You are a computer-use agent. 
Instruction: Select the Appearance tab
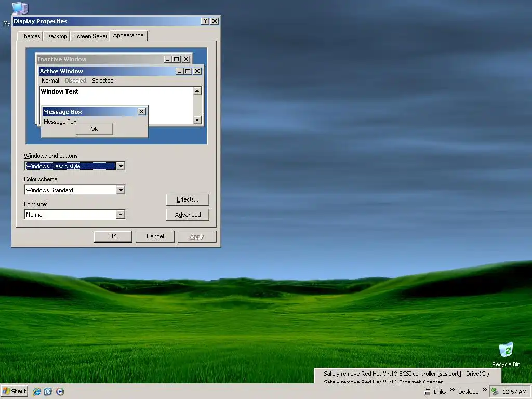(x=128, y=35)
